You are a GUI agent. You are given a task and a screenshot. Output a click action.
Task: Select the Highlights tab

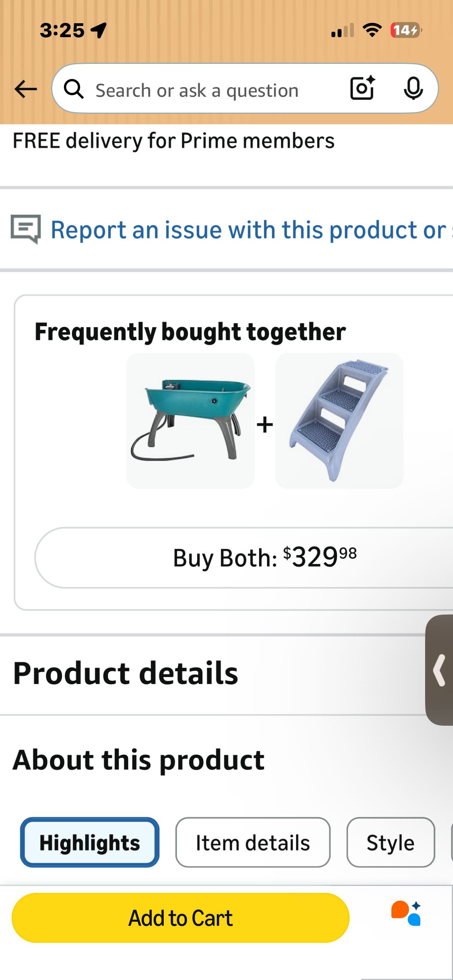(90, 842)
